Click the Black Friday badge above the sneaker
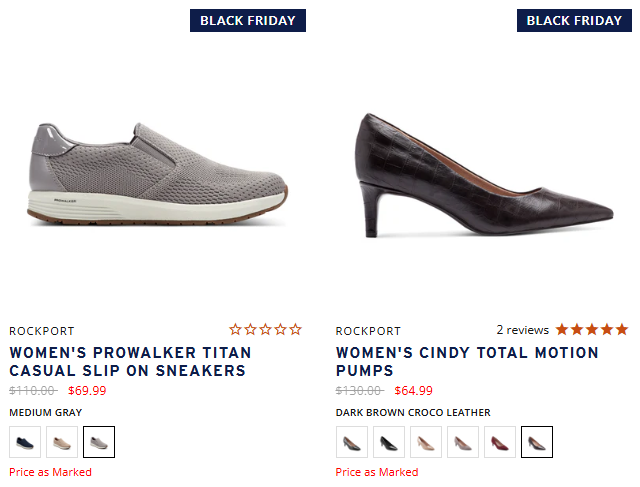Viewport: 640px width, 487px height. [247, 20]
